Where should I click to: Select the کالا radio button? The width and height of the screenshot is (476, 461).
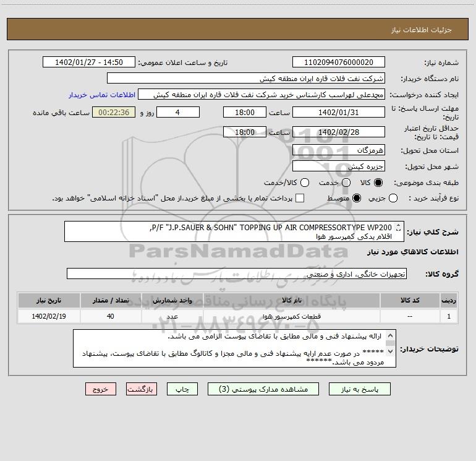[378, 183]
